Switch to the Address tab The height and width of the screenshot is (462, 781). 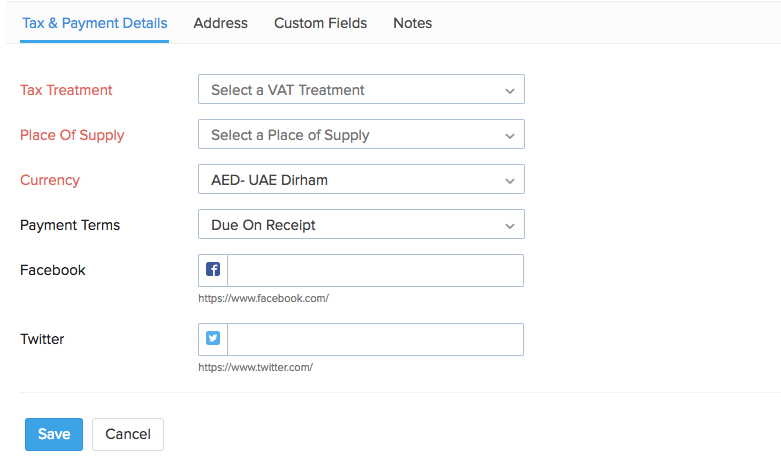(220, 23)
